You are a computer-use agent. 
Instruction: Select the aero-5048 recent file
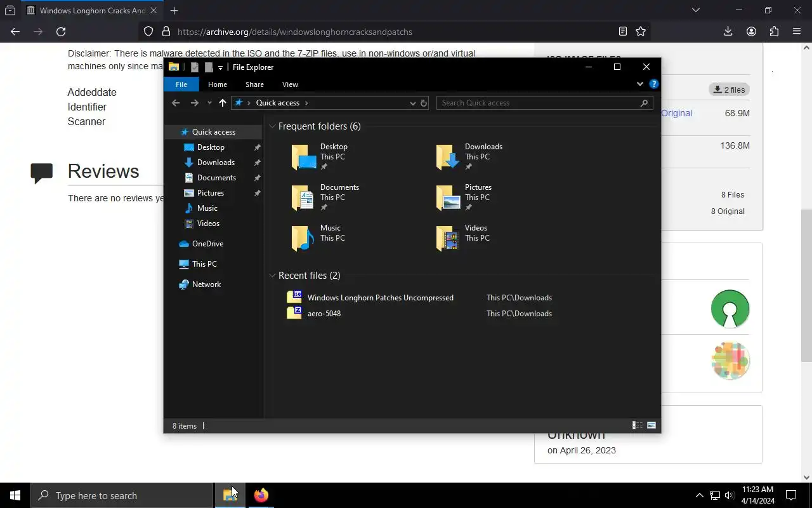[324, 314]
